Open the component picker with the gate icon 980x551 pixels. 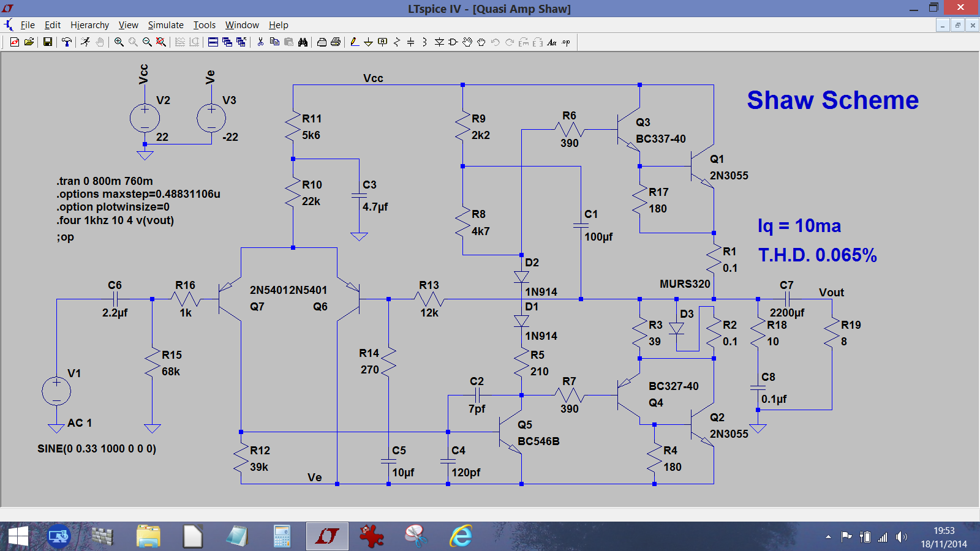453,42
